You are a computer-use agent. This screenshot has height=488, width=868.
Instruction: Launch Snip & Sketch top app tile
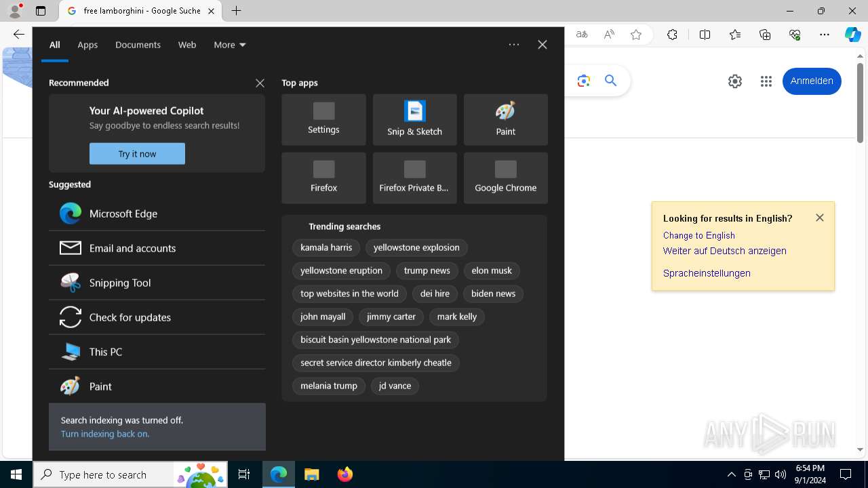[x=414, y=119]
